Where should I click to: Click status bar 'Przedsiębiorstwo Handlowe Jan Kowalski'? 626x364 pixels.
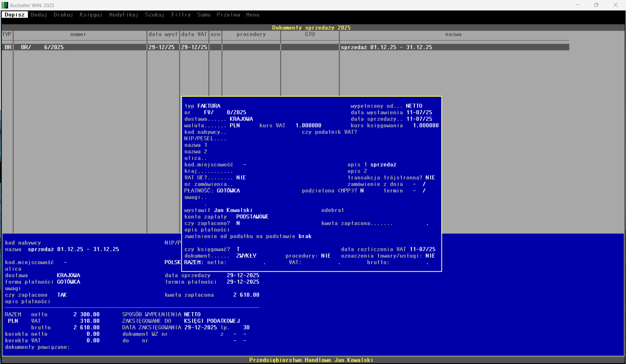click(x=311, y=360)
